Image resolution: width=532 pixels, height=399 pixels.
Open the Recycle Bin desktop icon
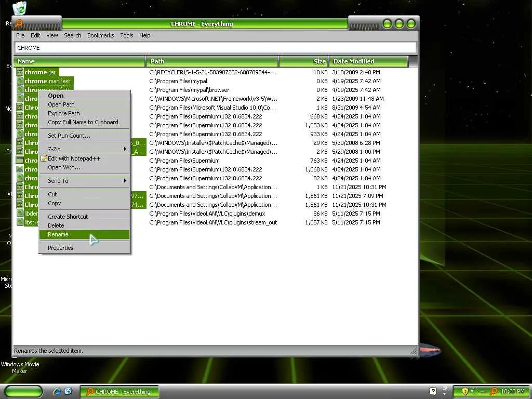pos(19,8)
